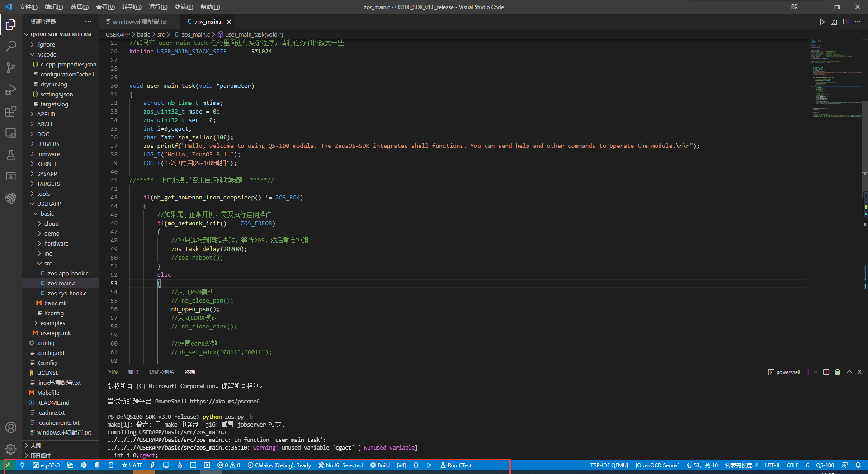Image resolution: width=868 pixels, height=474 pixels.
Task: Click the ESP-IDF flash icon in status bar
Action: pos(152,465)
